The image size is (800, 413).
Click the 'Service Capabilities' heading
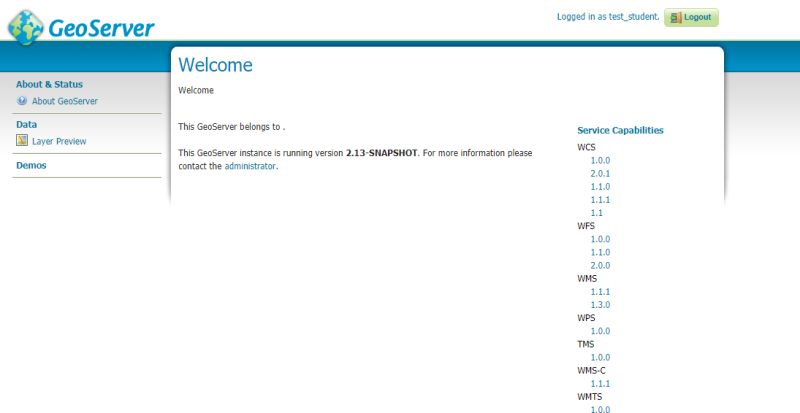coord(620,130)
